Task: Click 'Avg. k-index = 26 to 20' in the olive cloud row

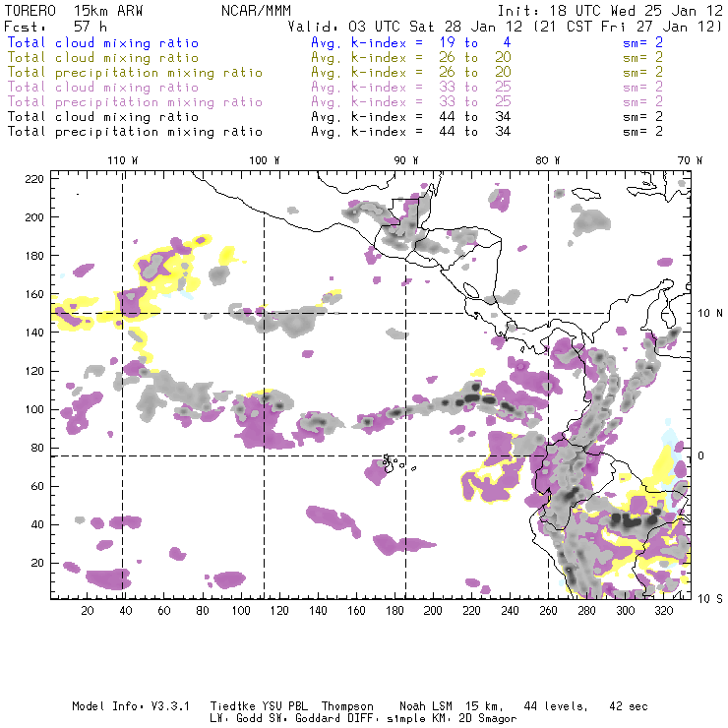Action: [411, 58]
